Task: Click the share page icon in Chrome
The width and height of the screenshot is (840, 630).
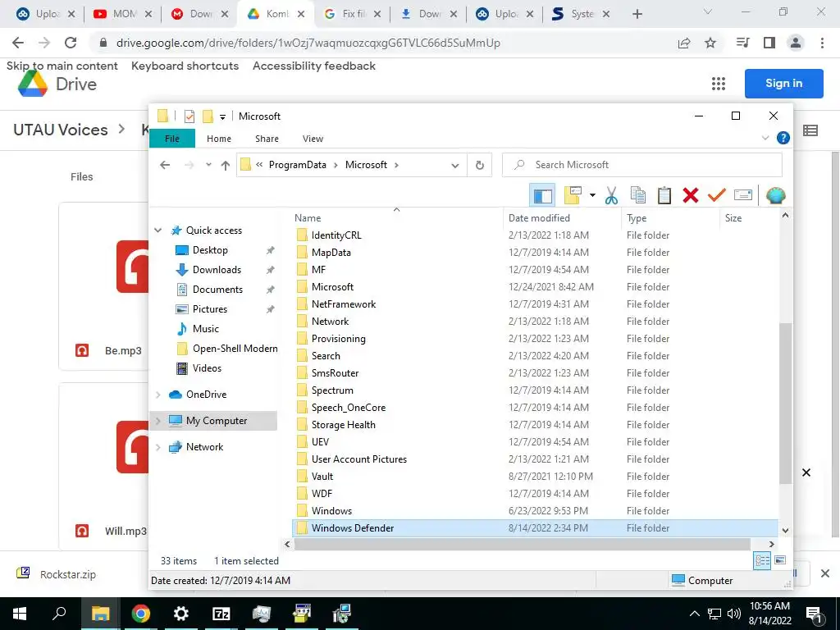Action: click(x=684, y=43)
